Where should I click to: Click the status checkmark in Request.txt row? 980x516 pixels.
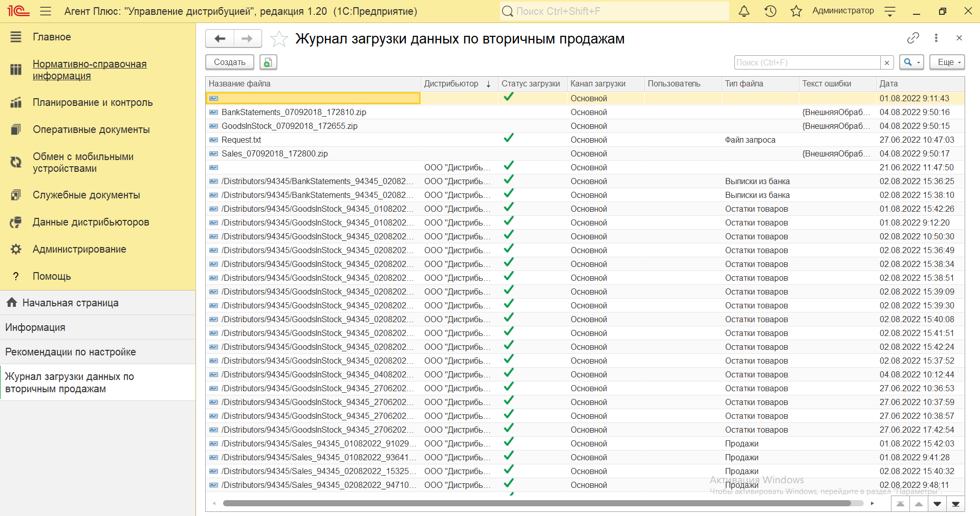[x=509, y=138]
